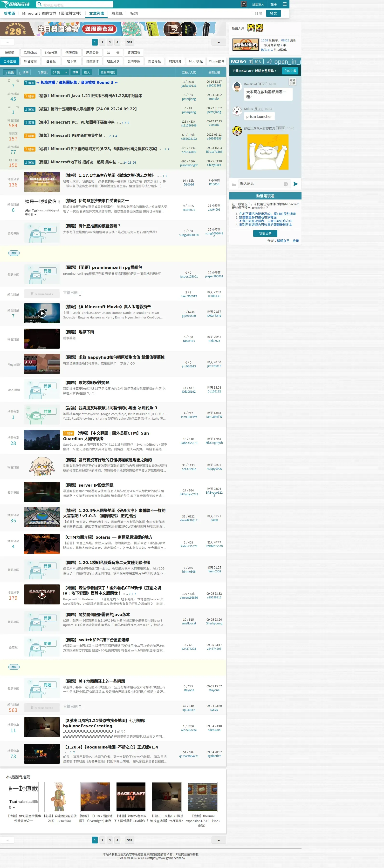Viewport: 384px width, 868px height.
Task: Open the profile avatar icon in header
Action: [x=244, y=4]
